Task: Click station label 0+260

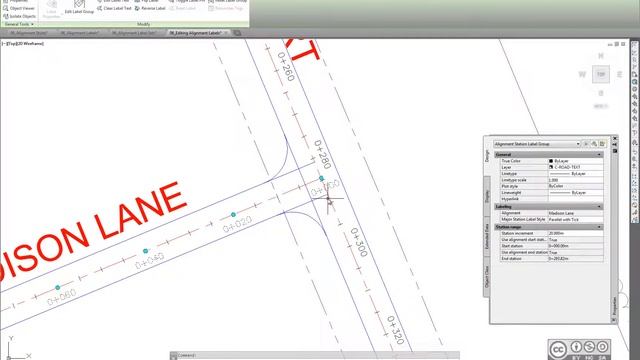Action: tap(285, 67)
